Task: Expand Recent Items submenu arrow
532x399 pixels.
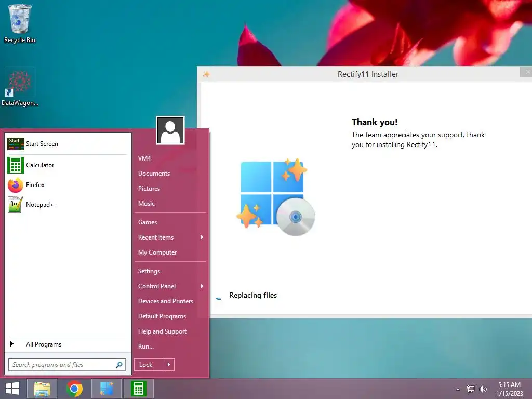Action: [x=202, y=237]
